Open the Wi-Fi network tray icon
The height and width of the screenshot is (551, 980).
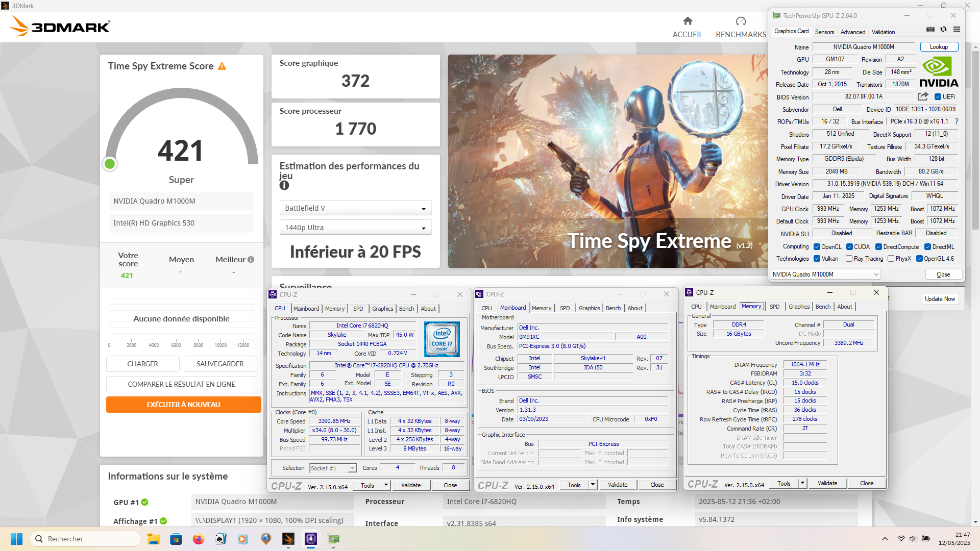(x=901, y=539)
